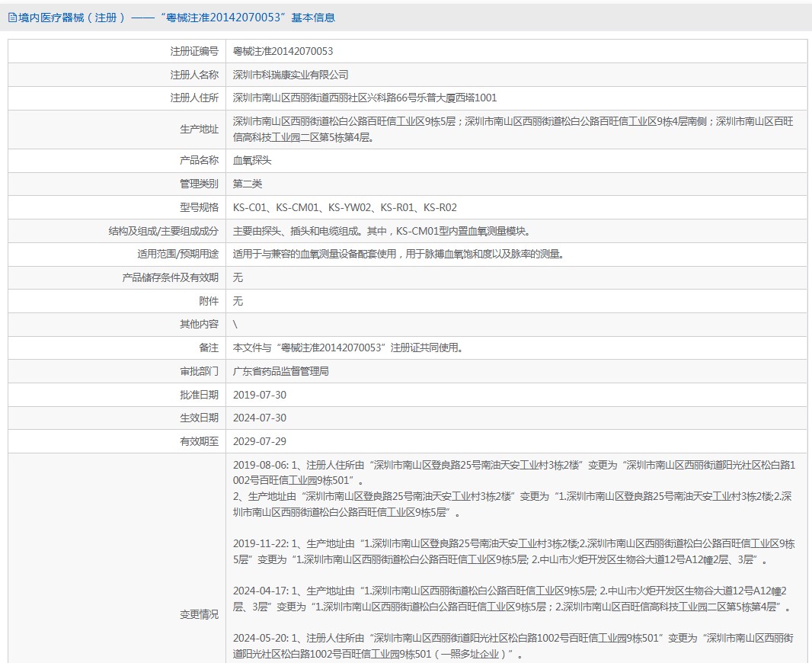Select the remark 本文件与…注册证共同使用
Image resolution: width=812 pixels, height=663 pixels.
tap(348, 348)
